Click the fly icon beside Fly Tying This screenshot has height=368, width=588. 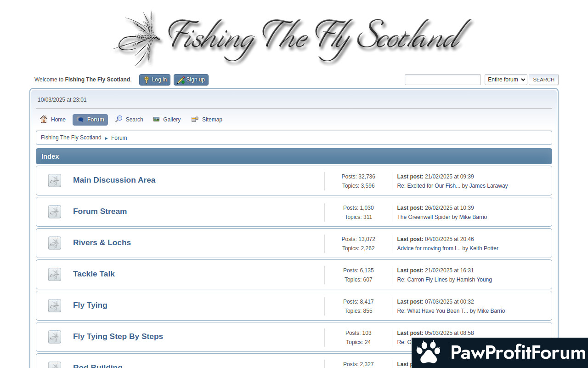click(x=55, y=305)
